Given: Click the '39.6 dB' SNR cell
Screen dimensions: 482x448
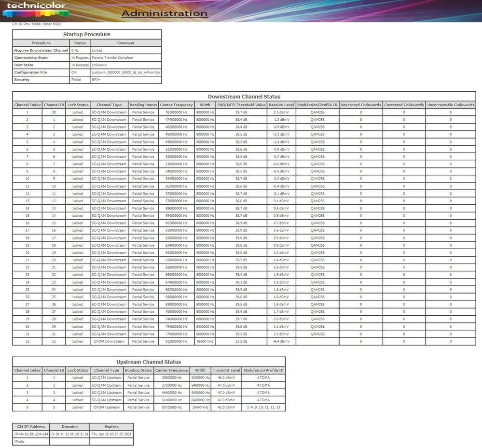Looking at the screenshot, I should (241, 297).
